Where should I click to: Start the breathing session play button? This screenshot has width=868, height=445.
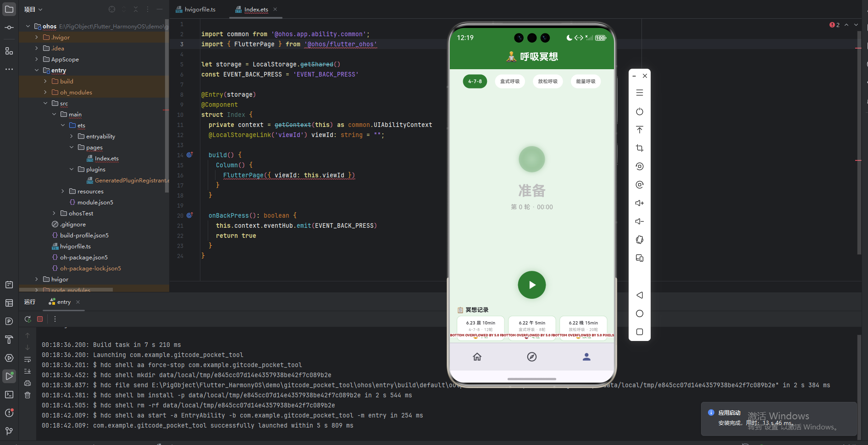pos(532,285)
